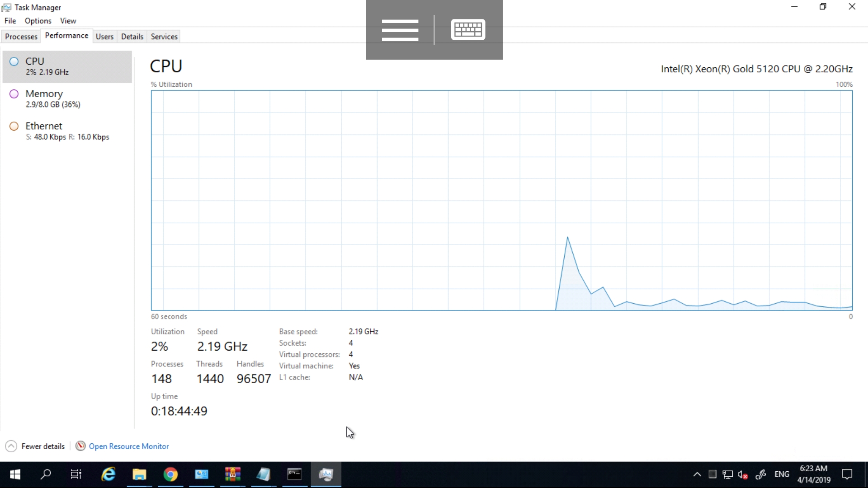Open the File menu
The width and height of the screenshot is (868, 488).
[x=10, y=21]
